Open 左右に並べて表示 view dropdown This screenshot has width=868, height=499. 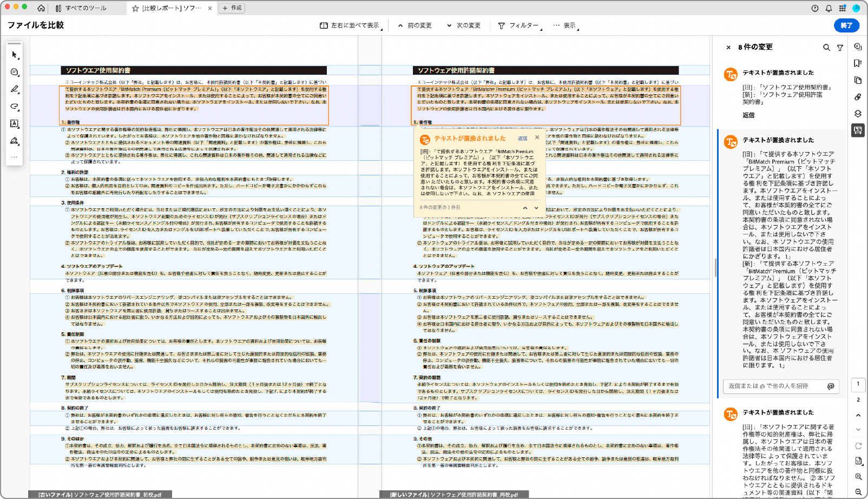(351, 25)
